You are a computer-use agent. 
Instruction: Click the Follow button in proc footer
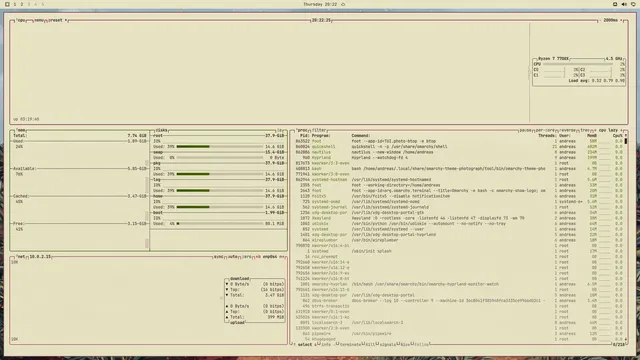pos(421,344)
